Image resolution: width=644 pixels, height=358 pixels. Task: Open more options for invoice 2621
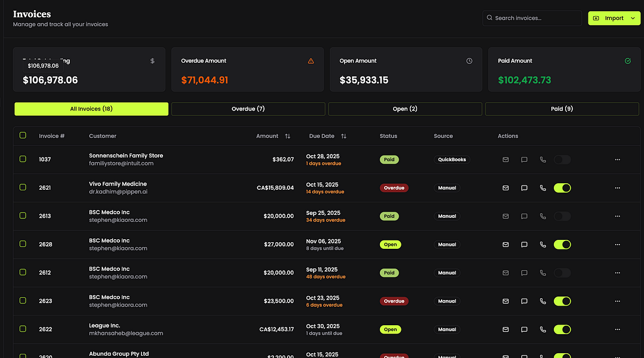pyautogui.click(x=617, y=188)
